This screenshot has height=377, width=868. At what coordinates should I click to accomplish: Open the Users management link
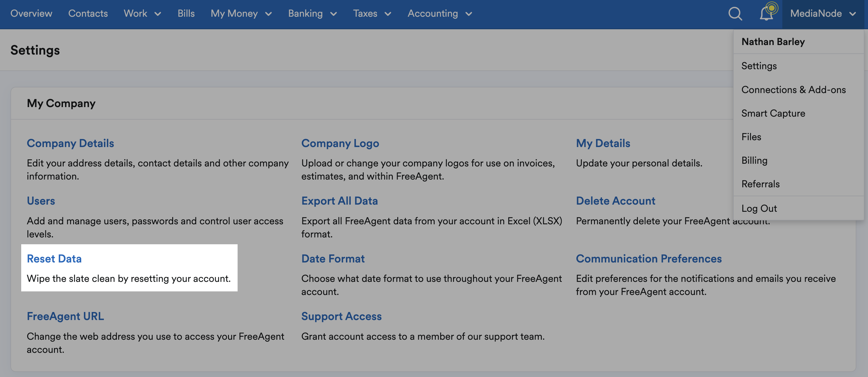point(41,201)
